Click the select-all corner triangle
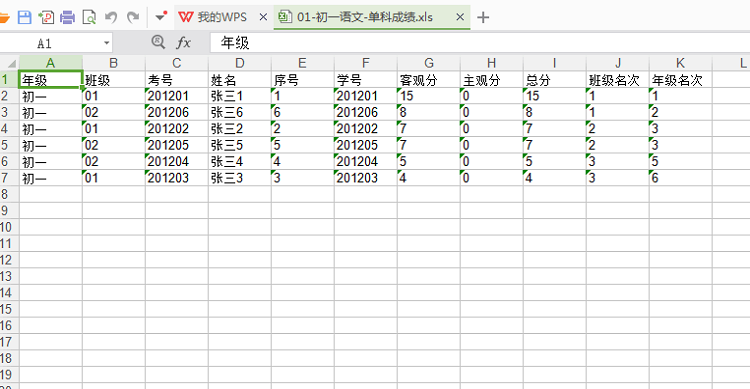The height and width of the screenshot is (389, 750). [11, 64]
